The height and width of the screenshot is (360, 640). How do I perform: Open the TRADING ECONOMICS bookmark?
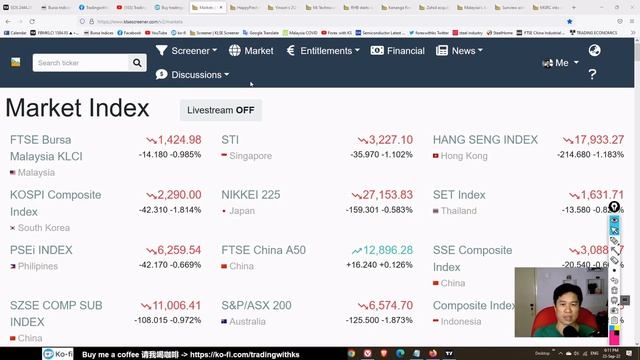point(593,33)
